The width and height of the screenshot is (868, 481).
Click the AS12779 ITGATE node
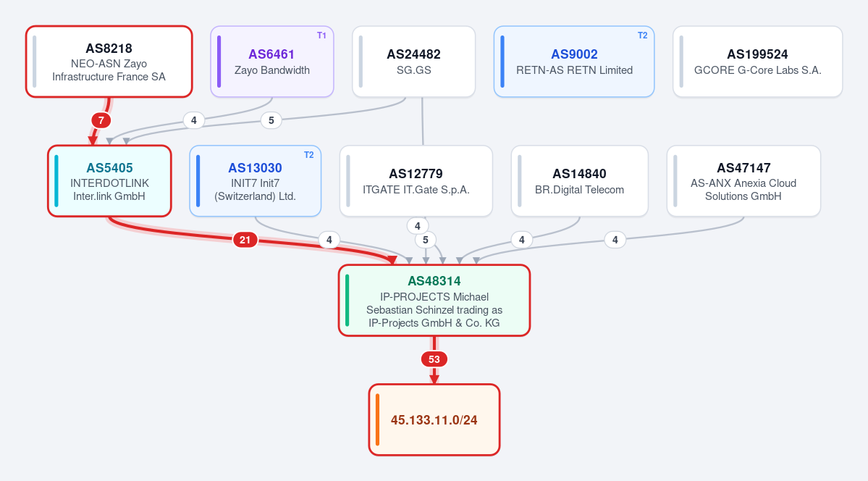click(x=416, y=181)
